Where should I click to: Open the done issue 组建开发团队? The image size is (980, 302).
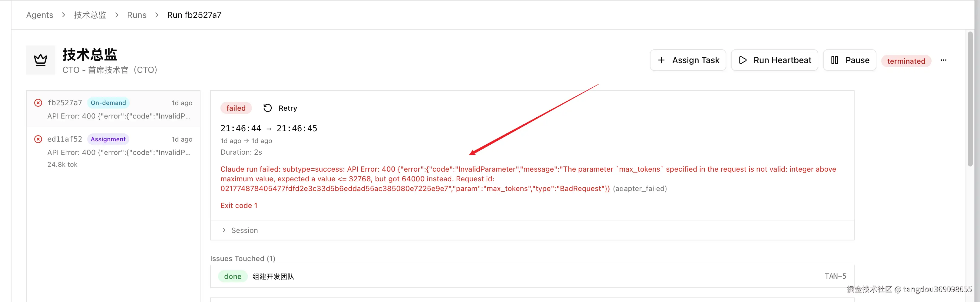click(x=273, y=277)
